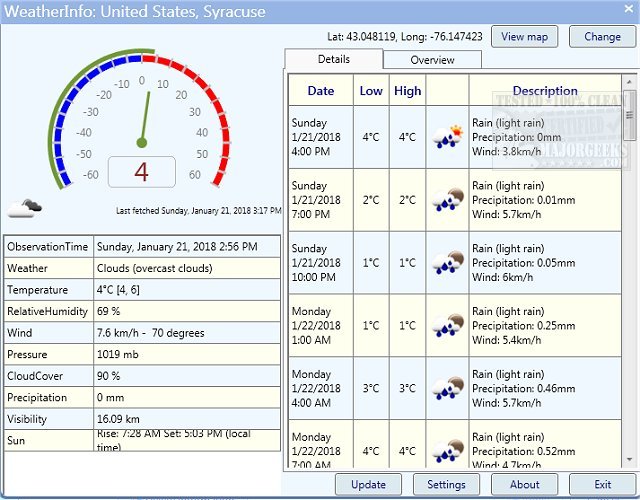Image resolution: width=640 pixels, height=500 pixels.
Task: Click the gauge temperature readout showing 4
Action: [x=142, y=172]
